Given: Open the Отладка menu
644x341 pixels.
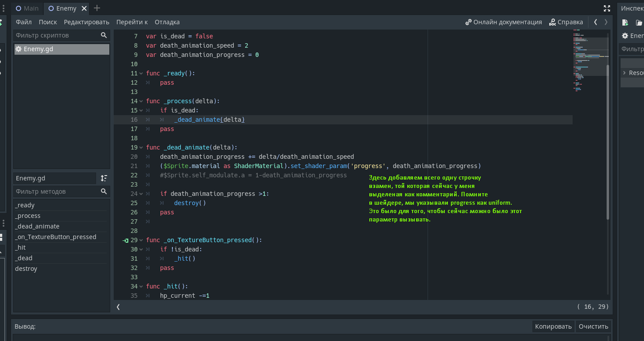Looking at the screenshot, I should (167, 22).
